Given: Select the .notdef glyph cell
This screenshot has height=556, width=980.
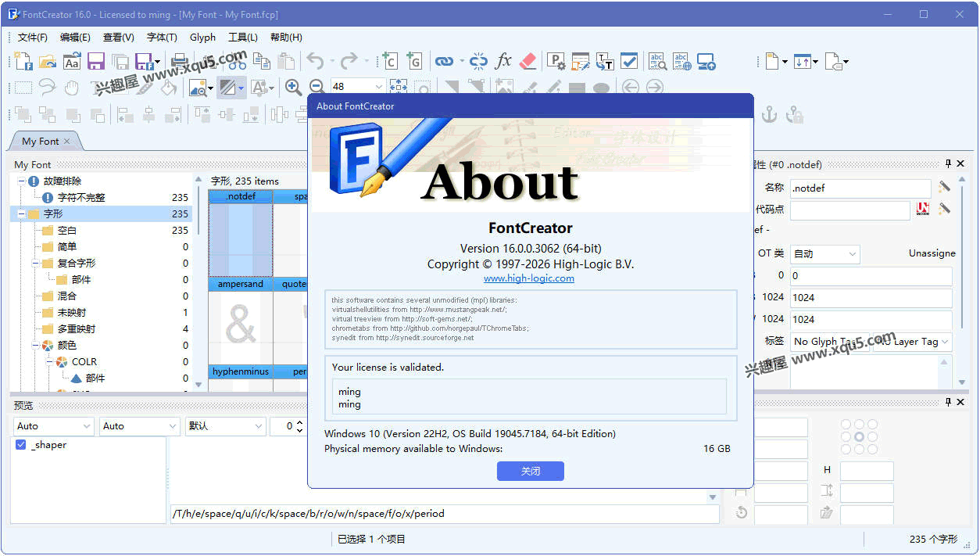Looking at the screenshot, I should point(241,233).
